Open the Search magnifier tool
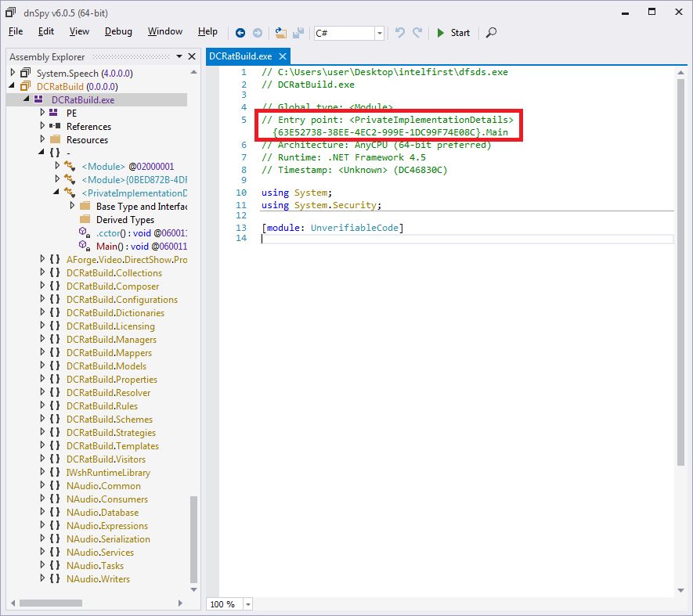693x616 pixels. pos(491,33)
